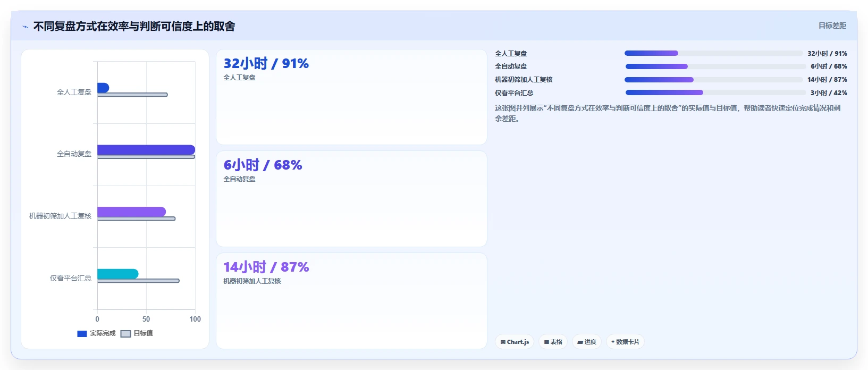This screenshot has width=868, height=370.
Task: Click the 全自动复盘 axis label in chart
Action: pos(74,154)
